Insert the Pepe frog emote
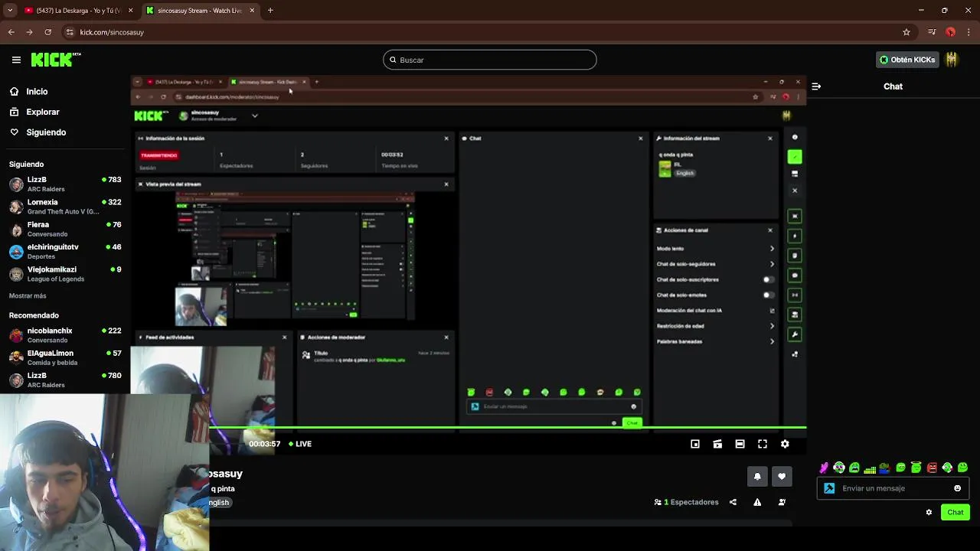The height and width of the screenshot is (551, 980). coord(884,468)
